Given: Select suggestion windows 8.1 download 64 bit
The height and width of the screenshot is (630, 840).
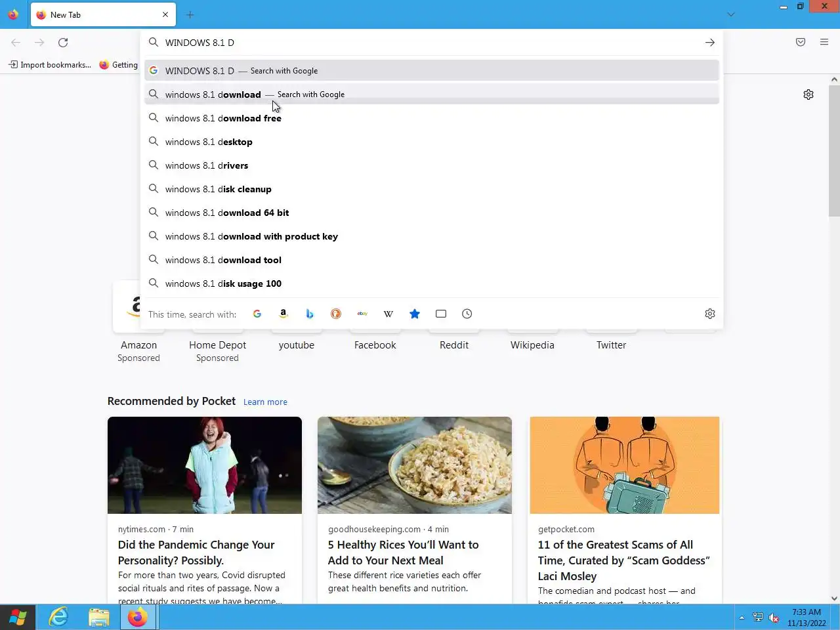Looking at the screenshot, I should (x=432, y=213).
